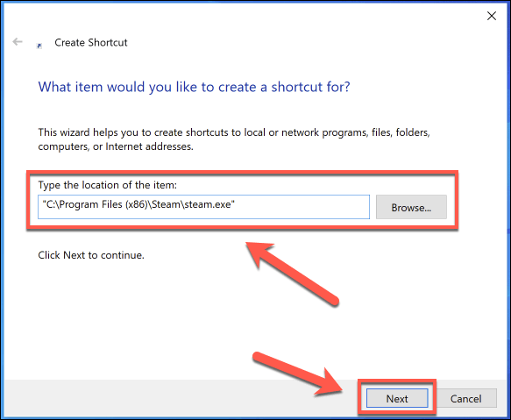Click the shortcut wizard title icon
Screen dimensions: 511x420
(39, 46)
